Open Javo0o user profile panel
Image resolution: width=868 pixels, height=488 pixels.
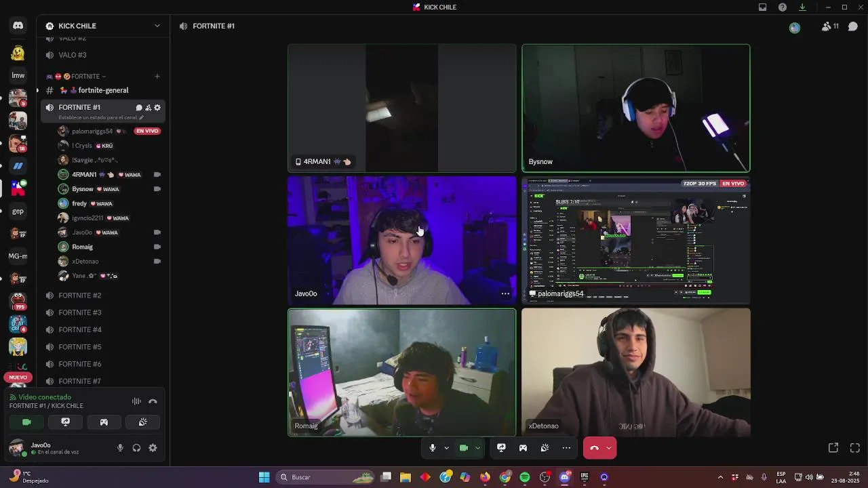[45, 448]
